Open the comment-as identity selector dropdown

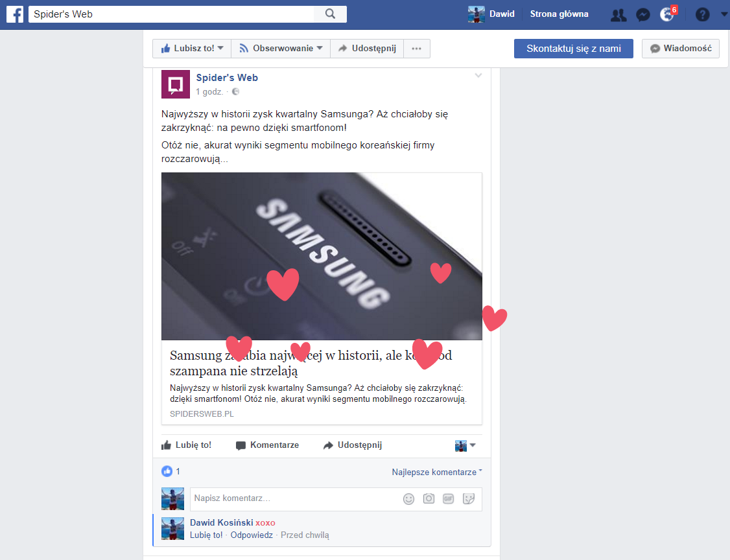point(465,445)
